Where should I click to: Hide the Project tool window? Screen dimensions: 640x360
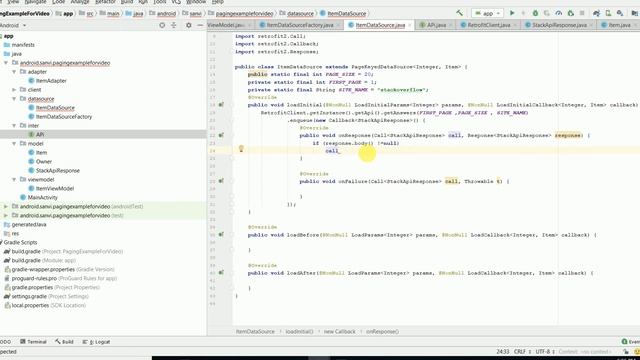pyautogui.click(x=200, y=25)
